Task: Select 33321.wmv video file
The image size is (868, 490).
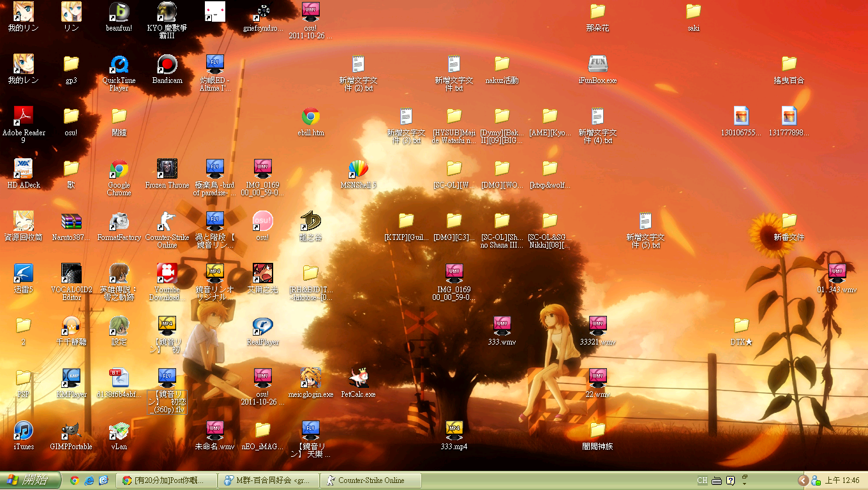Action: click(597, 325)
